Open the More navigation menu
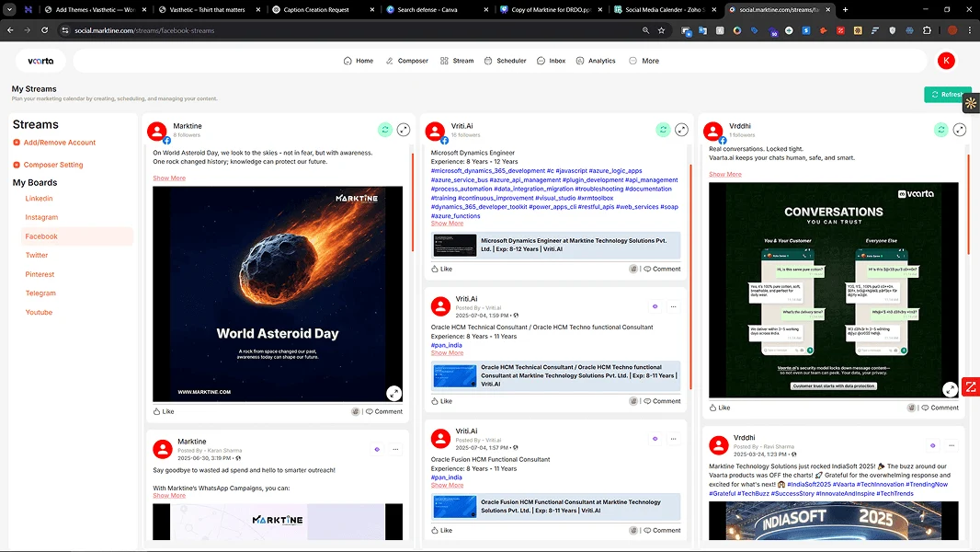Viewport: 980px width, 552px height. [644, 61]
